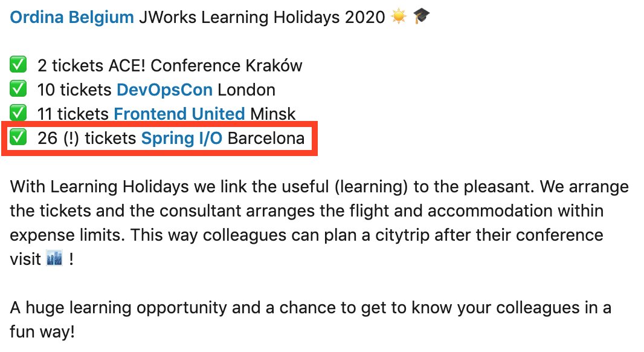Click the cityscape emoji after 'visit'
This screenshot has width=644, height=352.
(54, 259)
